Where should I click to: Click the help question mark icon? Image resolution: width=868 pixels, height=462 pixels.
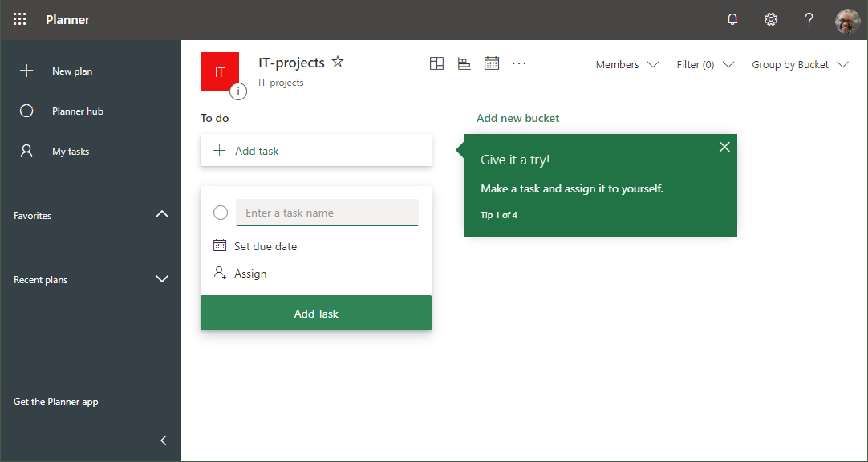(x=809, y=19)
